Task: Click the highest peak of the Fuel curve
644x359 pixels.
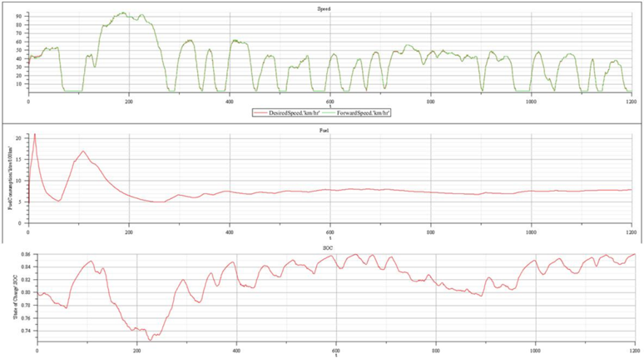Action: [34, 134]
